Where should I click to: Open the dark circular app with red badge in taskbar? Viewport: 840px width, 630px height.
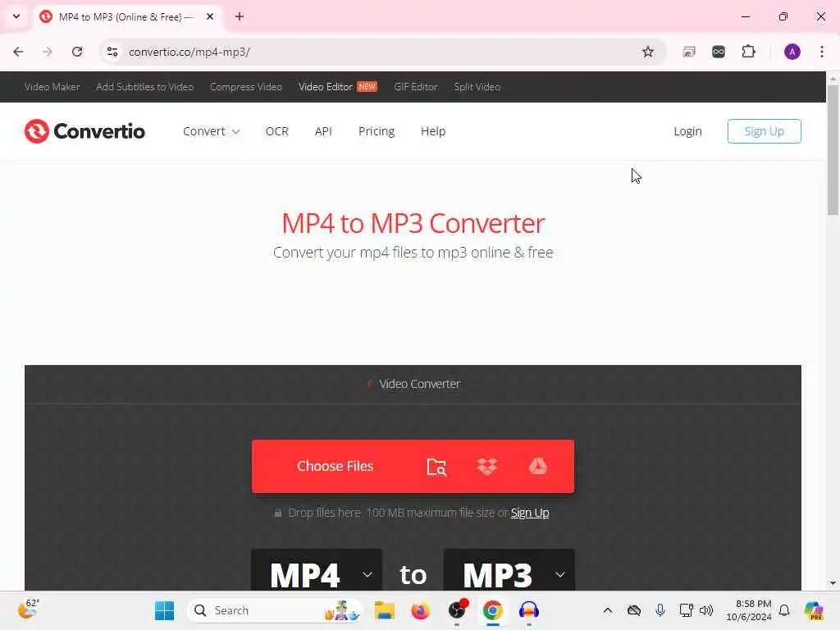click(x=457, y=609)
